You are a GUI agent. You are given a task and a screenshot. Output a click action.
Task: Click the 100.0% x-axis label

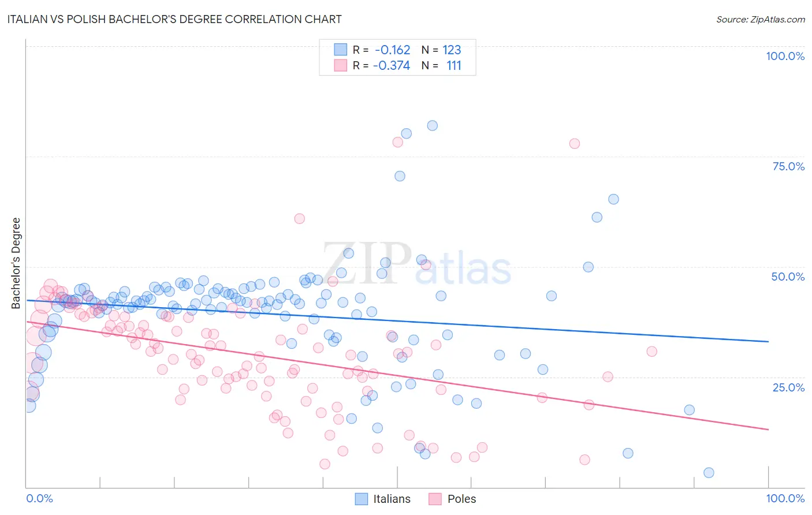(x=785, y=498)
